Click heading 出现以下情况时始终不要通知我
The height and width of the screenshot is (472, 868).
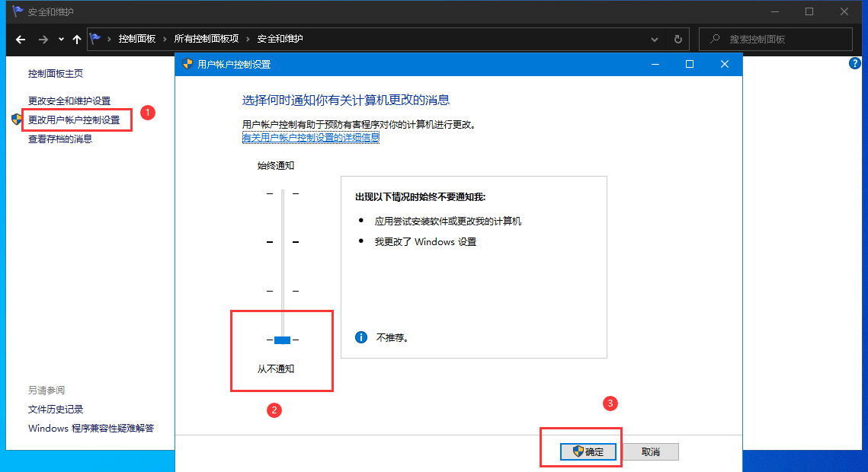click(x=420, y=196)
